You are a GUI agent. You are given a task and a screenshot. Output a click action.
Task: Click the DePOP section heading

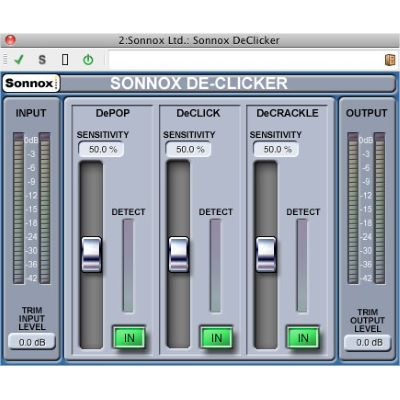tap(113, 113)
